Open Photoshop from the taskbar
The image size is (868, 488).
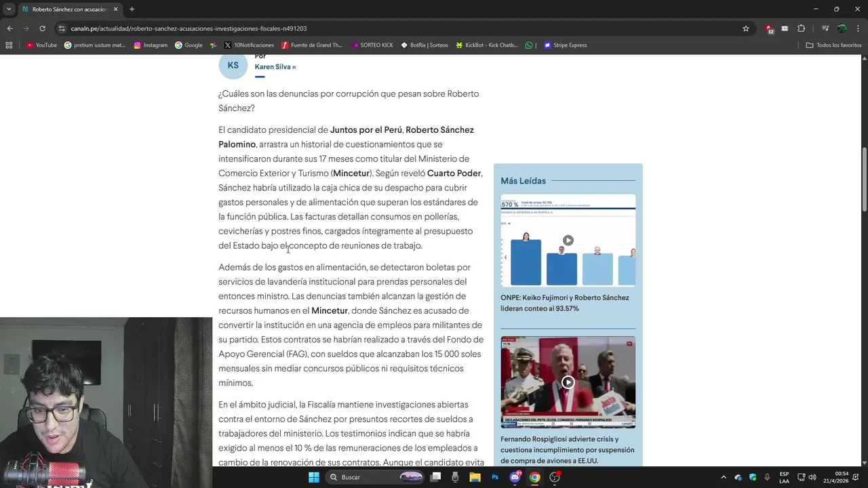[495, 477]
